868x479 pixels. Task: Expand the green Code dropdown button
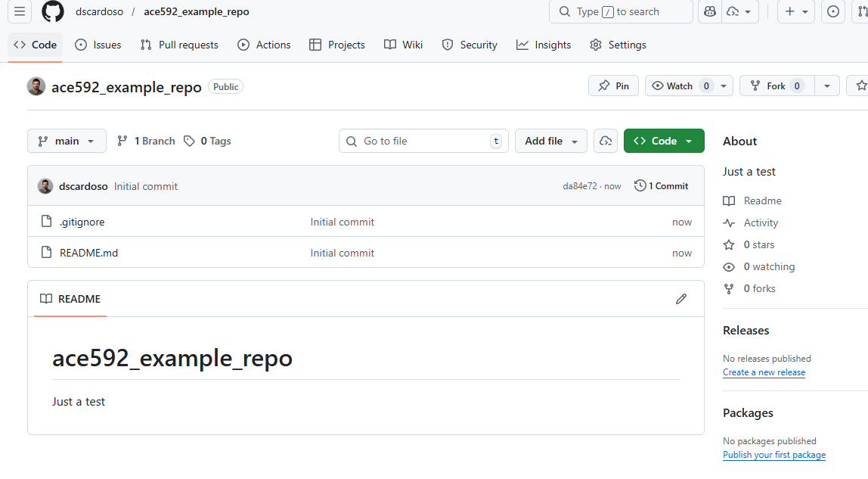tap(663, 142)
